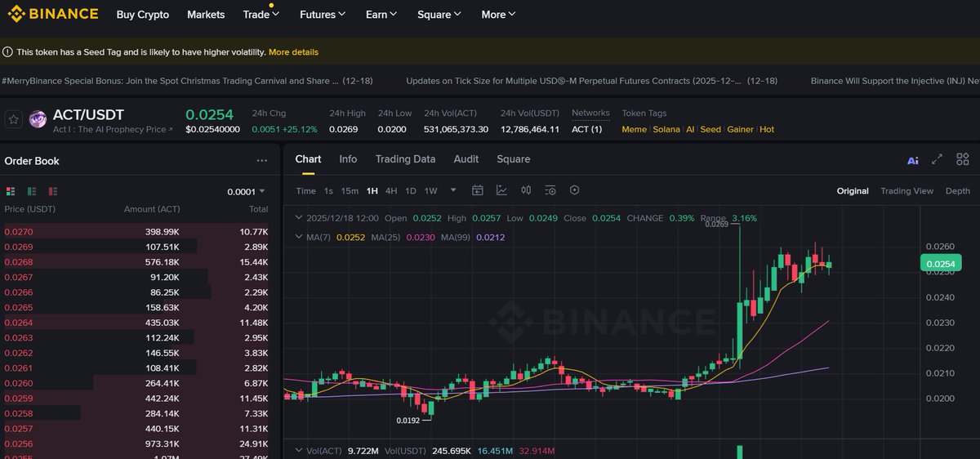Click the AI token tag
Image resolution: width=980 pixels, height=459 pixels.
point(690,130)
